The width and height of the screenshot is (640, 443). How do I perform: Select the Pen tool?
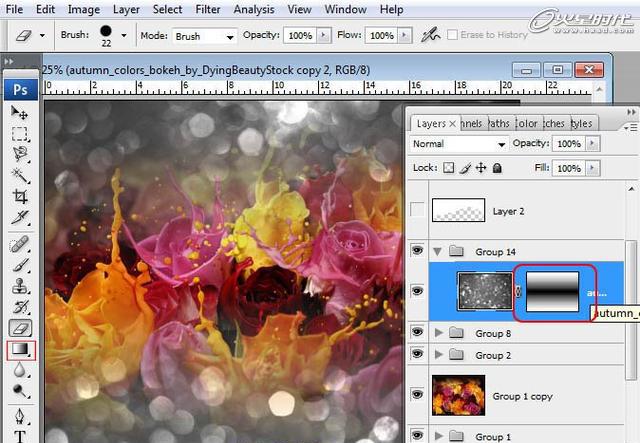[x=19, y=416]
